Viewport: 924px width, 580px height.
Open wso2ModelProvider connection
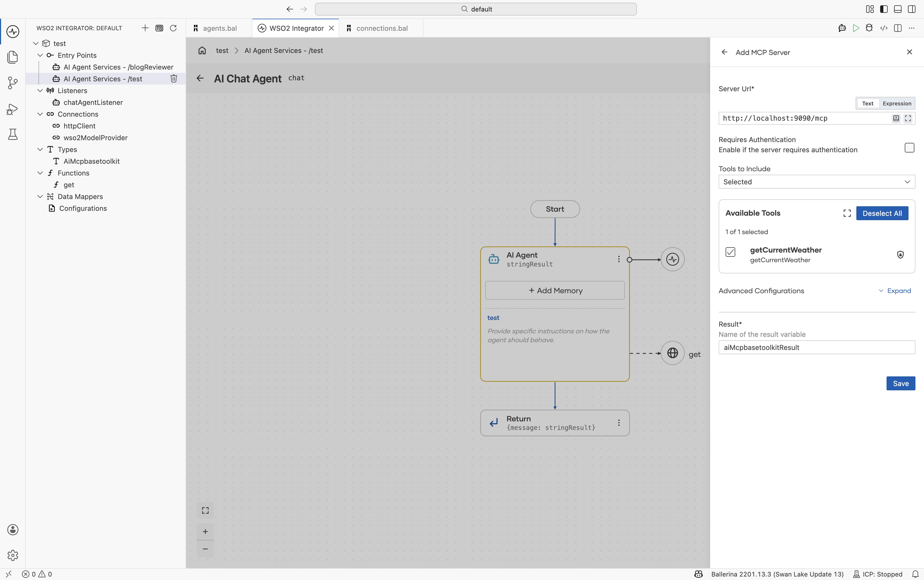(x=95, y=138)
